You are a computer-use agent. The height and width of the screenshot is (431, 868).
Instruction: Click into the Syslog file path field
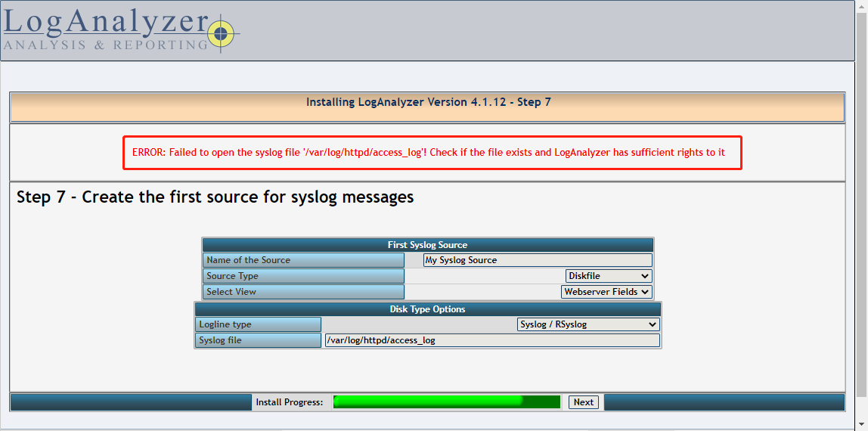(492, 340)
